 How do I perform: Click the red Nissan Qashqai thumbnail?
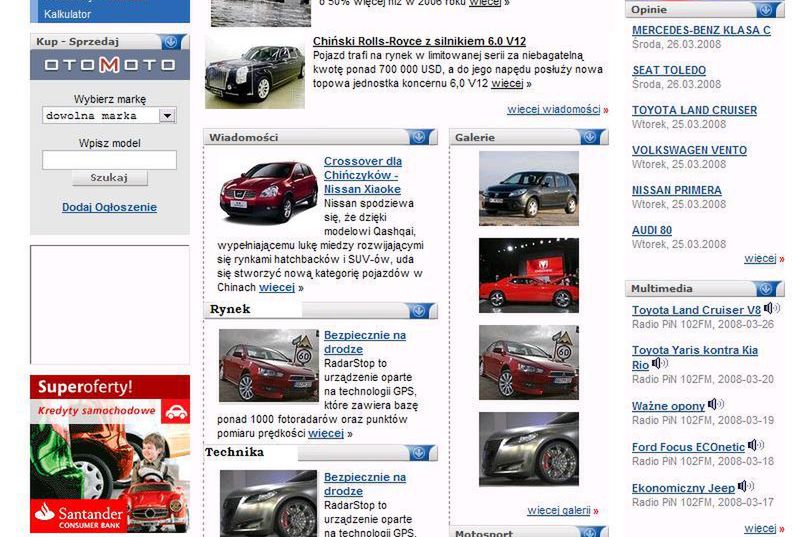click(268, 192)
